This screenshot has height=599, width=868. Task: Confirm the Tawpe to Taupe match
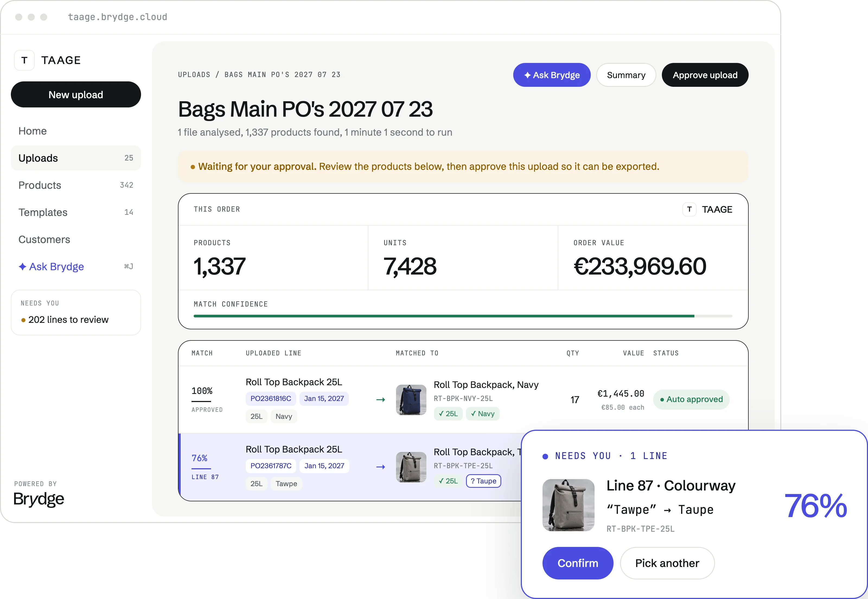click(x=577, y=563)
